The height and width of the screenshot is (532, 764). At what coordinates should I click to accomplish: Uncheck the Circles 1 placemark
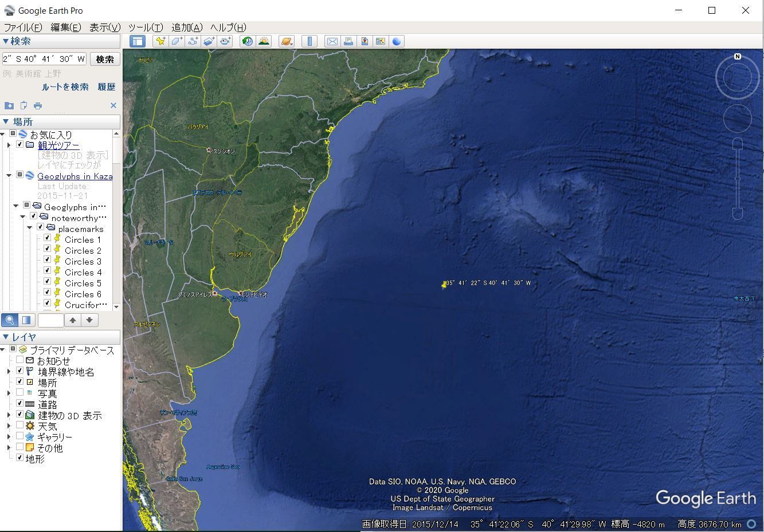pos(48,238)
